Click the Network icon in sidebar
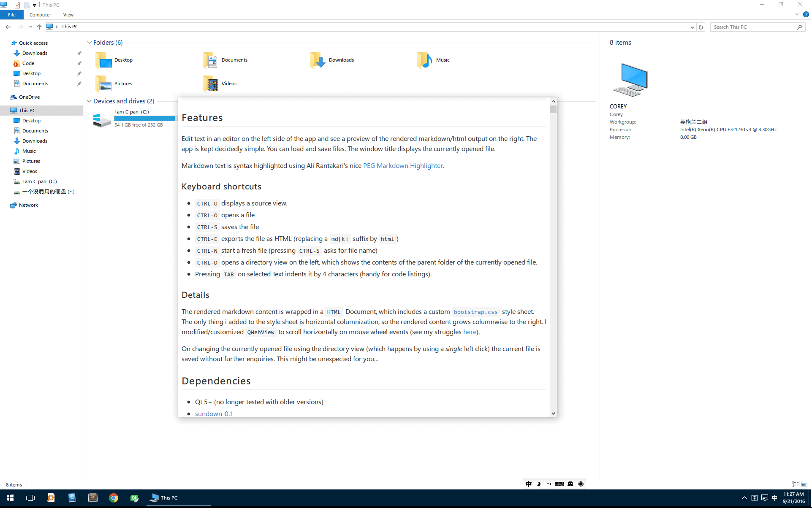 point(28,205)
